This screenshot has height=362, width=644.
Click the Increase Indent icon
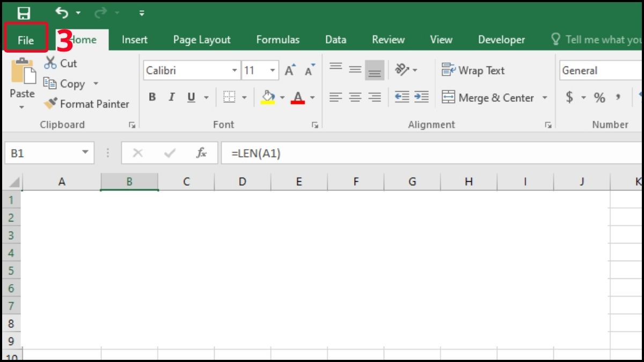[421, 97]
